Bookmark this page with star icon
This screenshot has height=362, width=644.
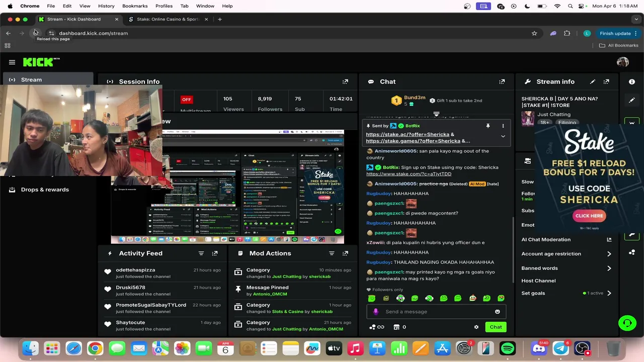pyautogui.click(x=534, y=33)
